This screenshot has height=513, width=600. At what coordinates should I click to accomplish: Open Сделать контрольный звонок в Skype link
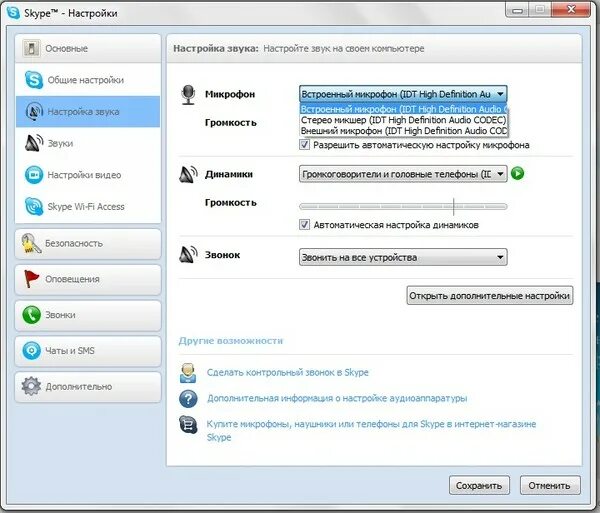pyautogui.click(x=288, y=373)
